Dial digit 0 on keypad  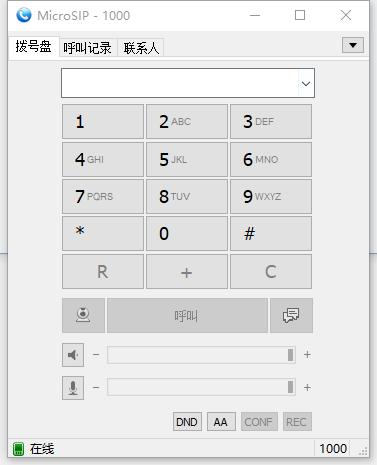coord(187,234)
